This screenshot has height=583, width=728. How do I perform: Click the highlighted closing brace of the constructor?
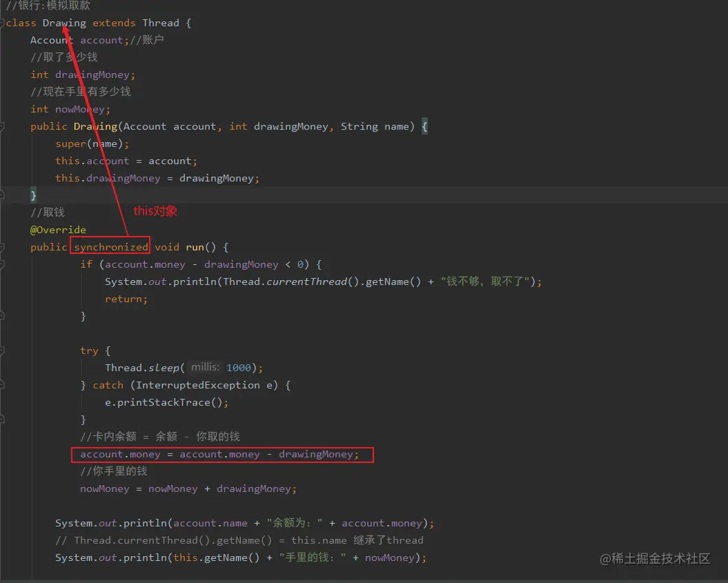[33, 195]
